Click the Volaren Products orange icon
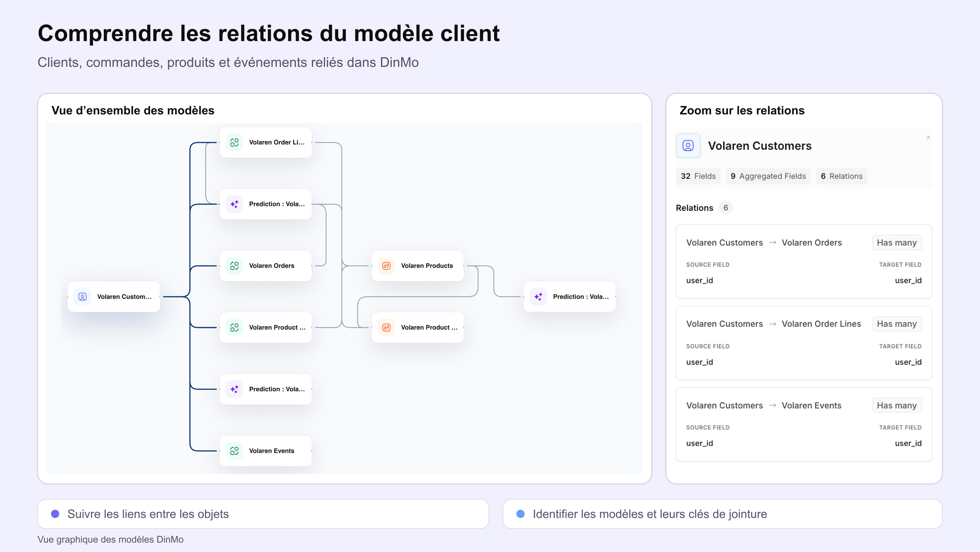Screen dimensions: 980x552 pyautogui.click(x=386, y=266)
